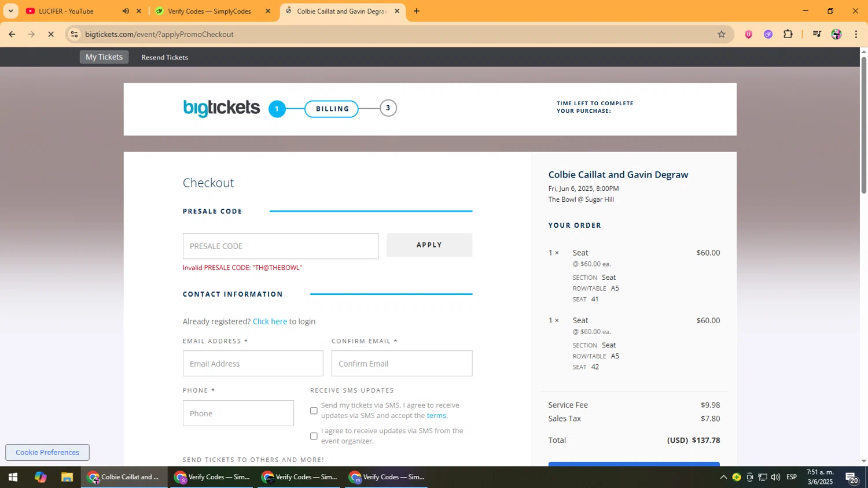Stop page loading with the X icon
The image size is (868, 488).
(51, 34)
